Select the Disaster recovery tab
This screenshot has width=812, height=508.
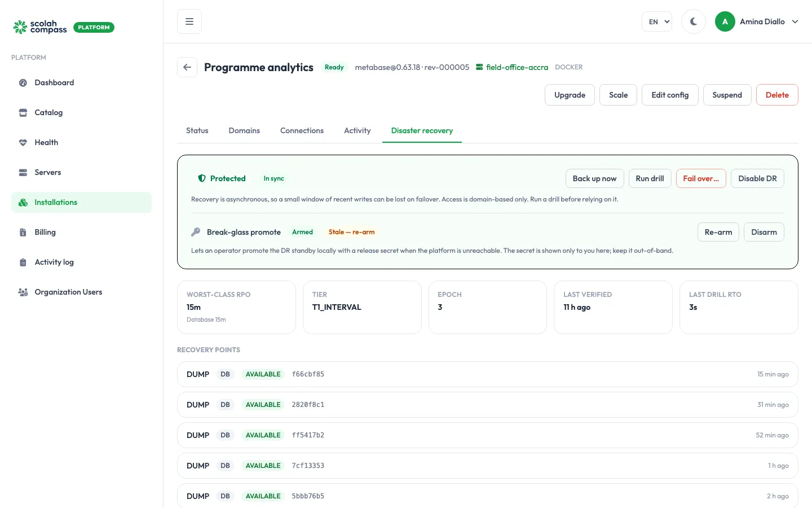(x=422, y=130)
